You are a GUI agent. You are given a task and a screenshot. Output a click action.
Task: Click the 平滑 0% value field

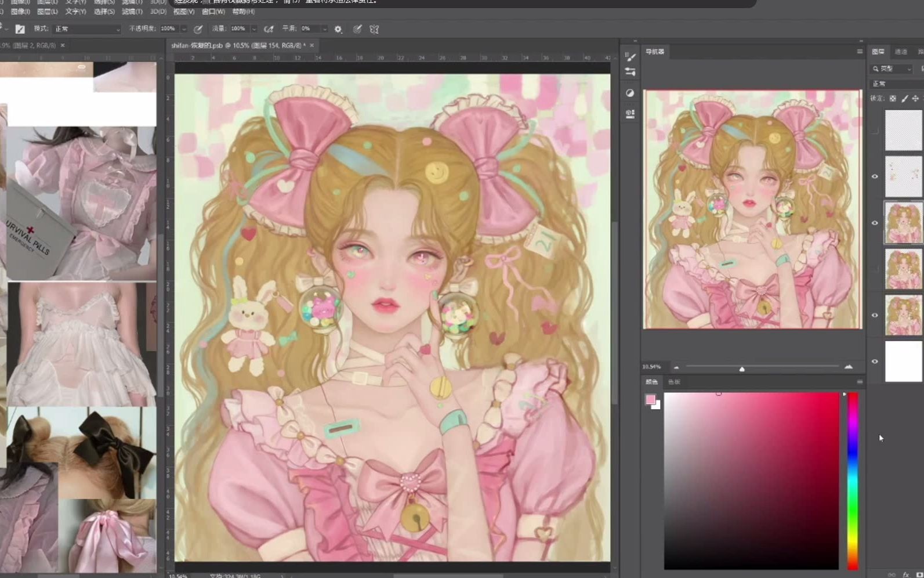(309, 29)
